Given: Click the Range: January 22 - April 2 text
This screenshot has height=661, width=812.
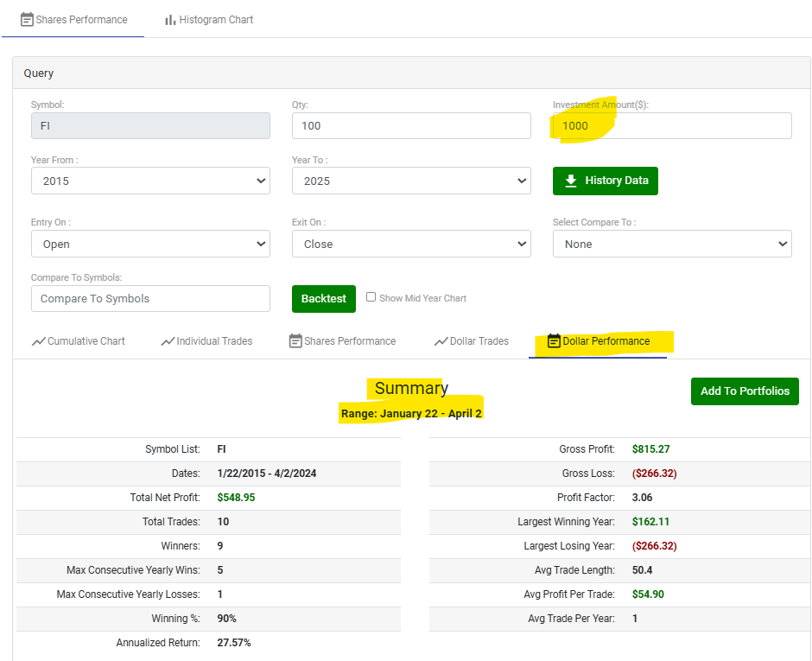Looking at the screenshot, I should pos(411,413).
